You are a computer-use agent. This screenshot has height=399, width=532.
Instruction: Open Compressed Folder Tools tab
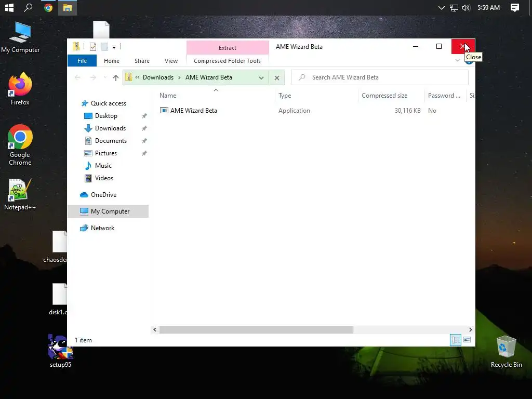coord(228,61)
